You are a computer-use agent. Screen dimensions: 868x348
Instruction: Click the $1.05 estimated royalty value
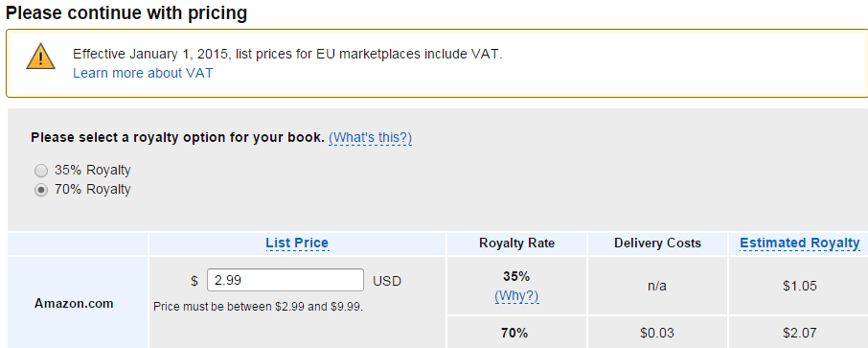point(800,286)
